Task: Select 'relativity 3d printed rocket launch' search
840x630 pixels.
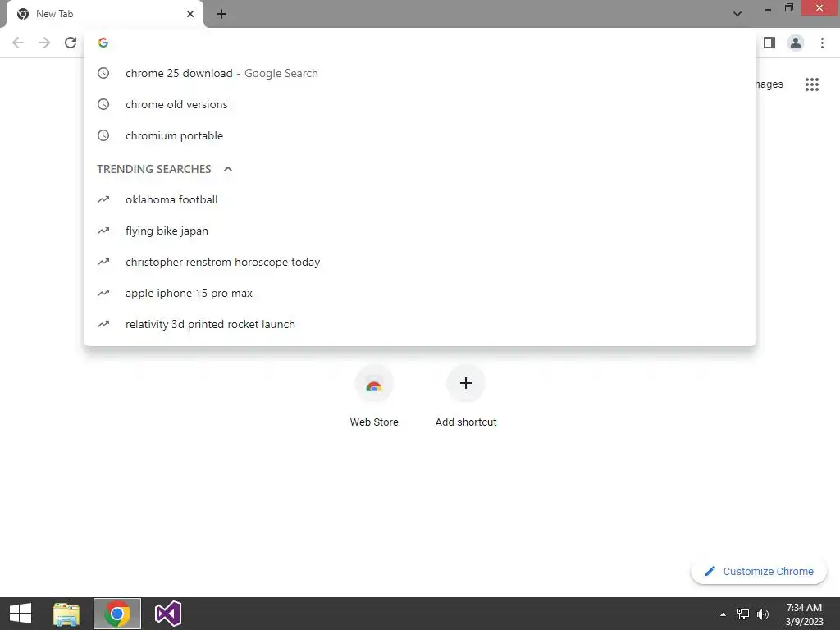Action: coord(420,324)
